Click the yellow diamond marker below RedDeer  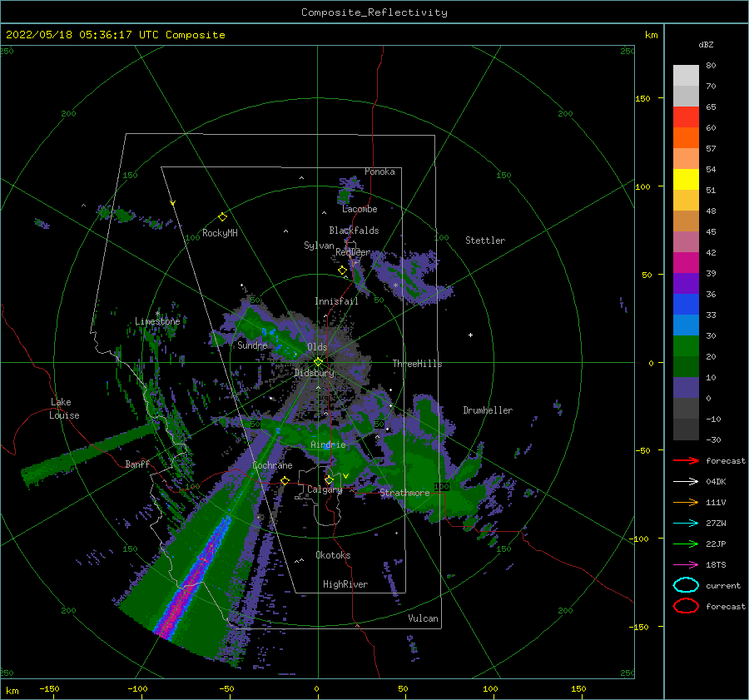343,271
